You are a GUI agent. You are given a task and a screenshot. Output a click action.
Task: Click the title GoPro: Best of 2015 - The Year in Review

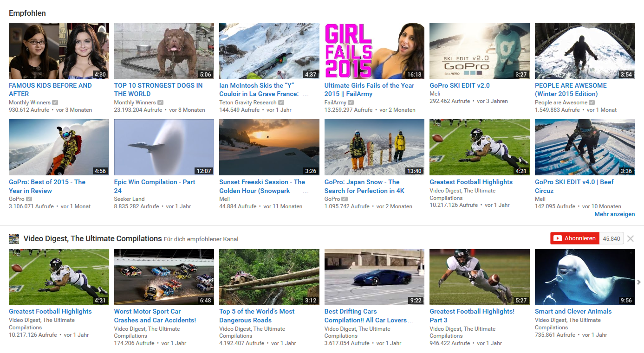pyautogui.click(x=47, y=186)
